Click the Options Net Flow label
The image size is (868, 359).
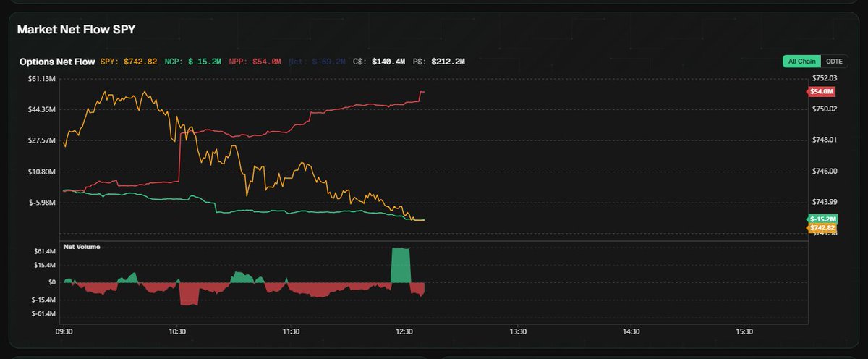point(57,62)
